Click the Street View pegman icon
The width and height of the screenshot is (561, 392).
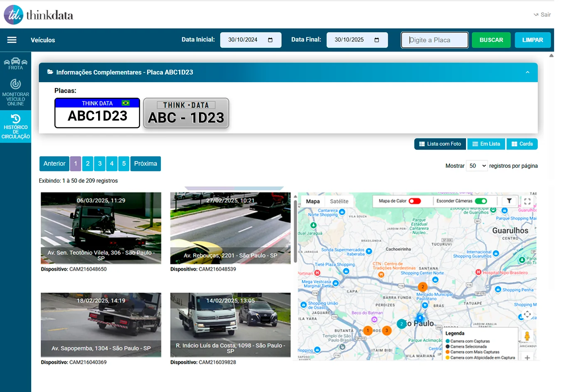pyautogui.click(x=527, y=336)
